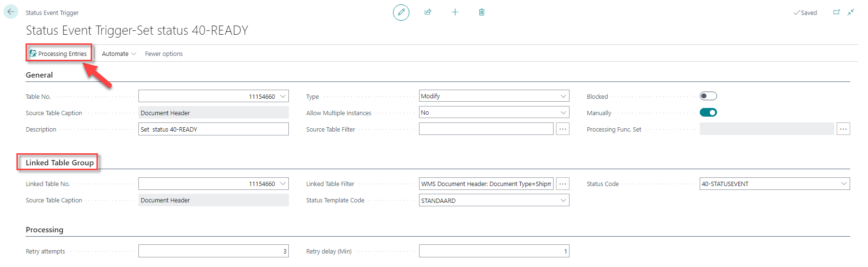Toggle the Blocked switch
The width and height of the screenshot is (868, 267).
pyautogui.click(x=708, y=96)
